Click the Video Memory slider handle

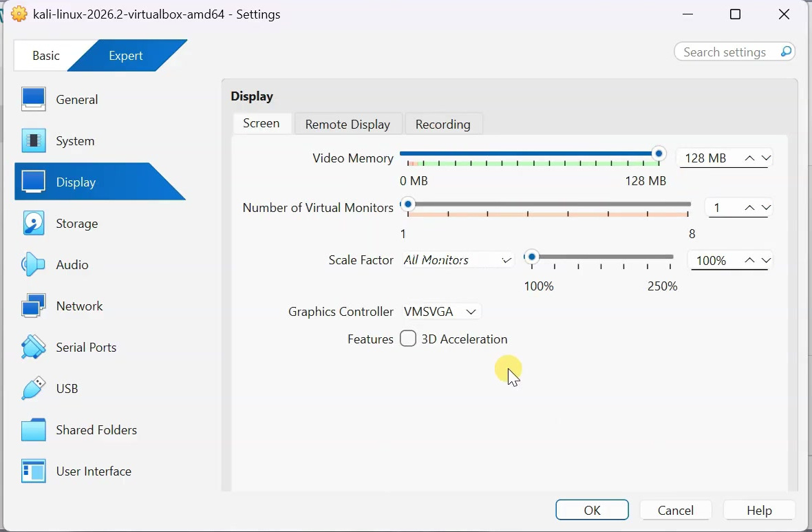point(658,154)
